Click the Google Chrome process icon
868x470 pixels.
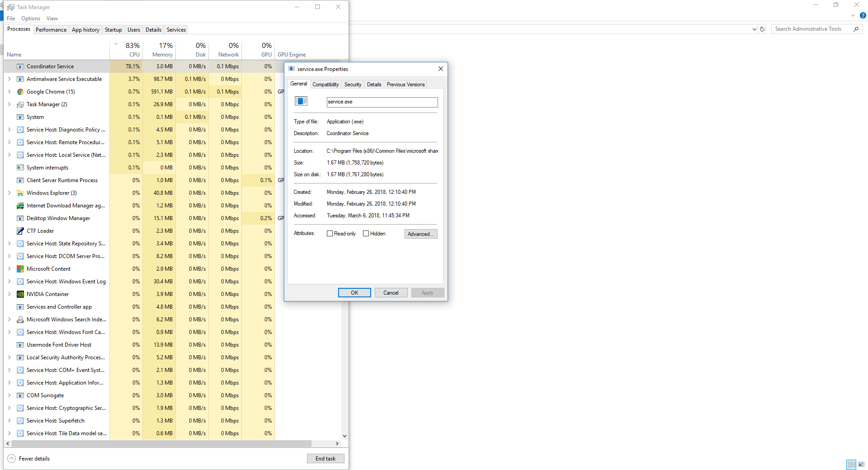point(20,92)
